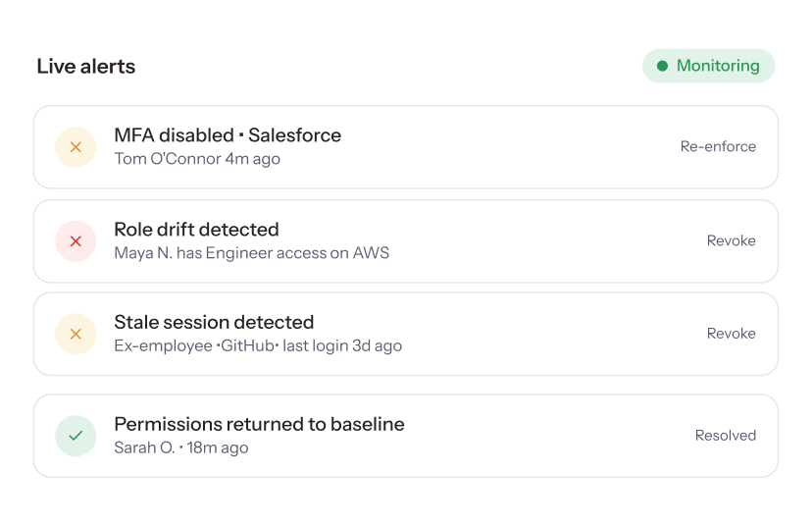Open the Stale session detected alert title
812x527 pixels.
click(214, 322)
